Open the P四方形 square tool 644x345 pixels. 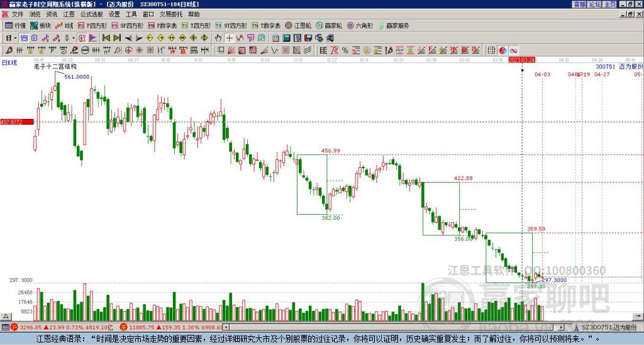92,25
